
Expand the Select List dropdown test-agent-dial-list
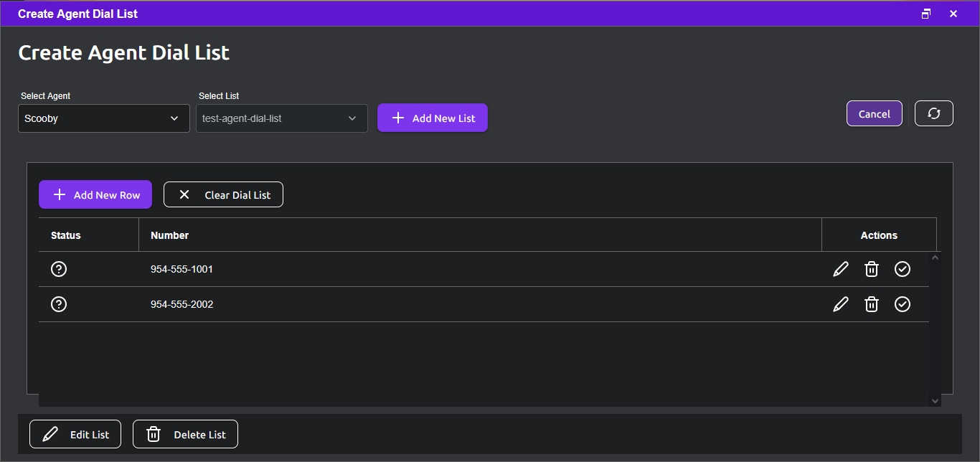pos(282,118)
